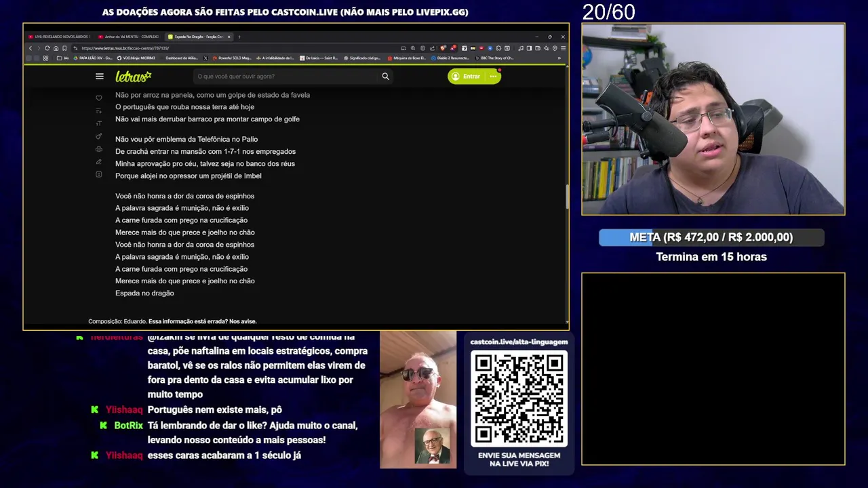
Task: Open the 'De Laicis — Saint R...' bookmark
Action: coord(318,58)
